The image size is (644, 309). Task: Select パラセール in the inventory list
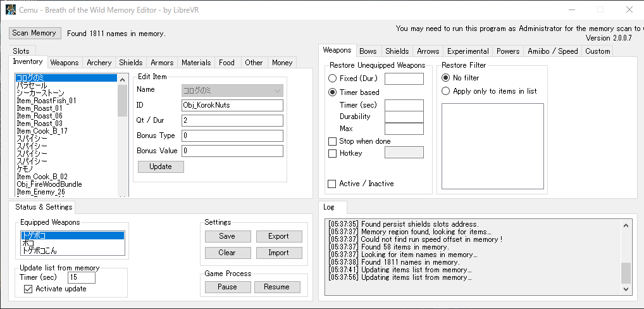(66, 85)
